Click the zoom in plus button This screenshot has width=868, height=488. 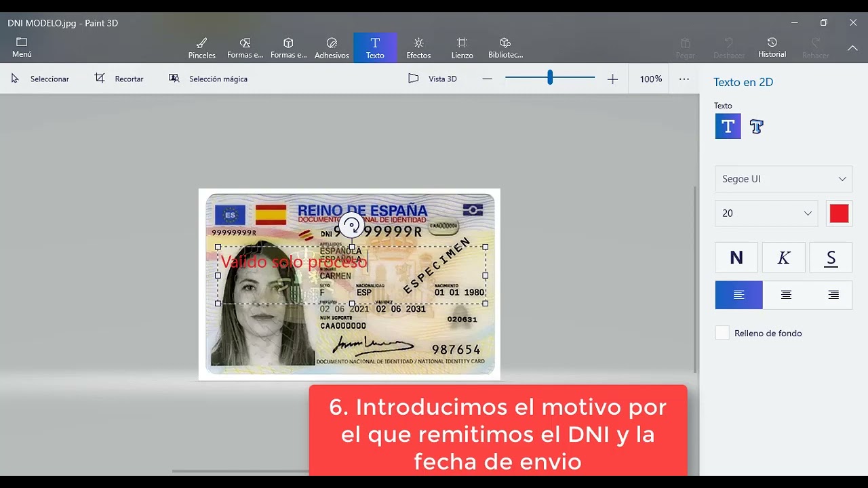click(x=612, y=79)
